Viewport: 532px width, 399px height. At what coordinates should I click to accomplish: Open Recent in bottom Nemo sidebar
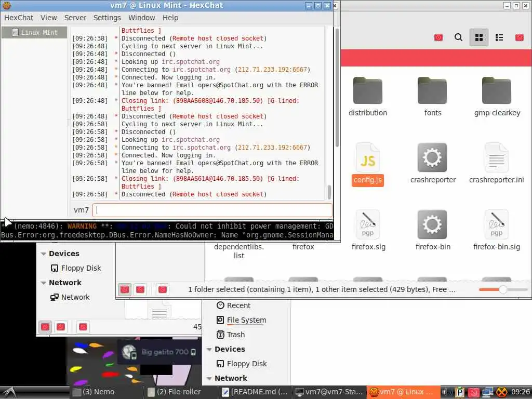233,305
